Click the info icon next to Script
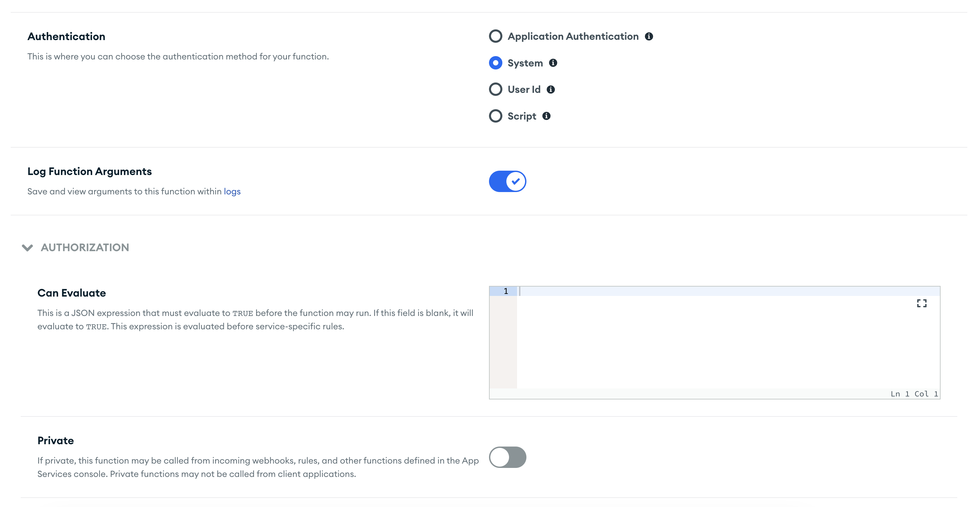980x507 pixels. (546, 116)
